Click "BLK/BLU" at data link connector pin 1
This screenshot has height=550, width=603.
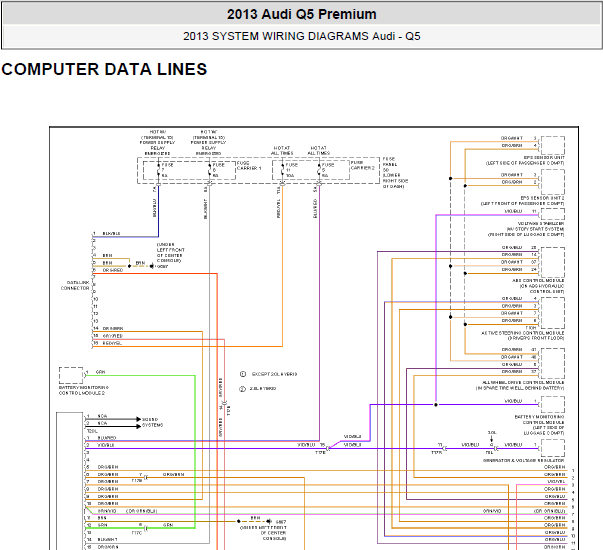pos(111,233)
